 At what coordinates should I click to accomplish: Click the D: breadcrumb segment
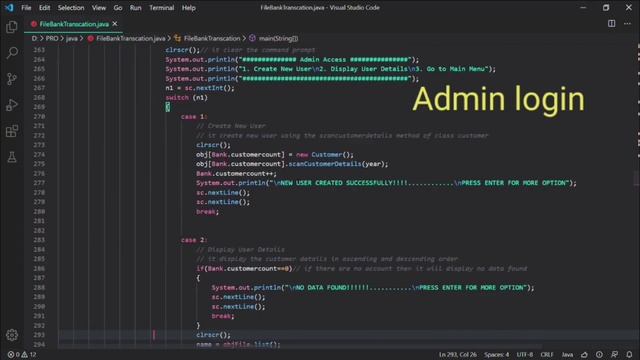click(34, 38)
